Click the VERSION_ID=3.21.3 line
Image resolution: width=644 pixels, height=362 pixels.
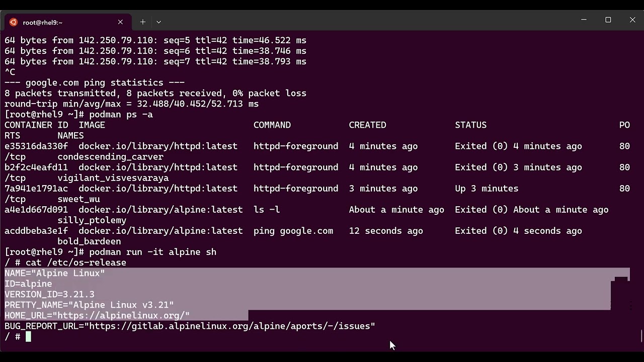click(49, 294)
